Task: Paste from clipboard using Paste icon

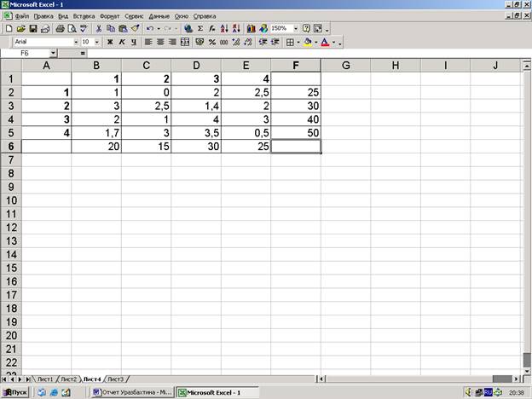Action: 123,29
